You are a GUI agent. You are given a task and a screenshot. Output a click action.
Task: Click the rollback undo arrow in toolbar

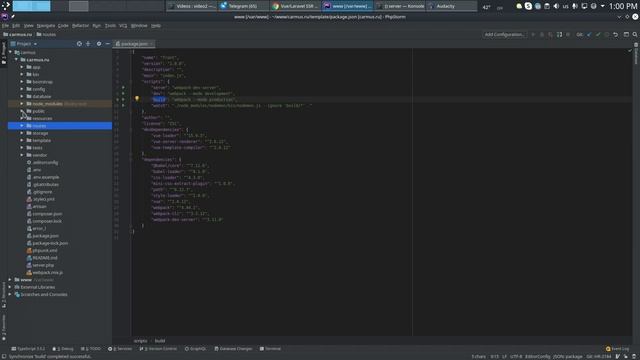pos(616,35)
